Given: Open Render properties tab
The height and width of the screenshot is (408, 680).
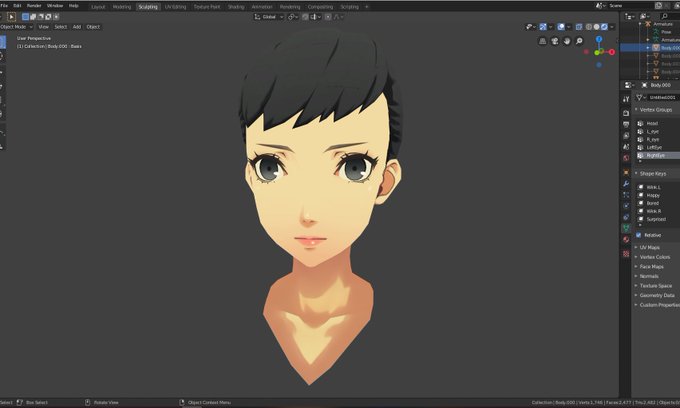Looking at the screenshot, I should click(626, 113).
